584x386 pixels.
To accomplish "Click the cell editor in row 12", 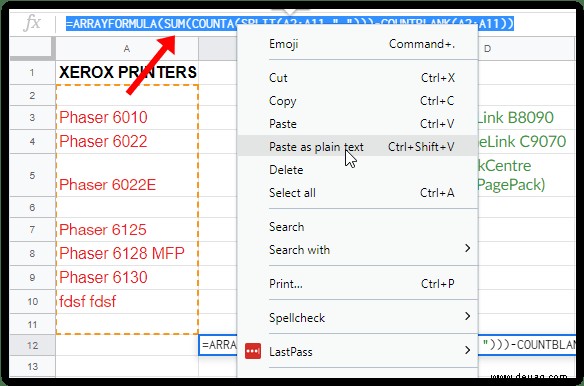I will point(387,345).
